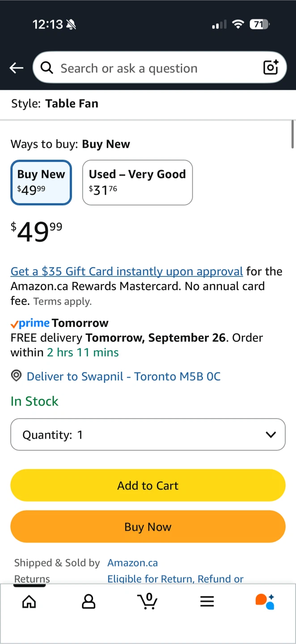Expand the Quantity dropdown
Screen dimensions: 296x644
coord(148,435)
